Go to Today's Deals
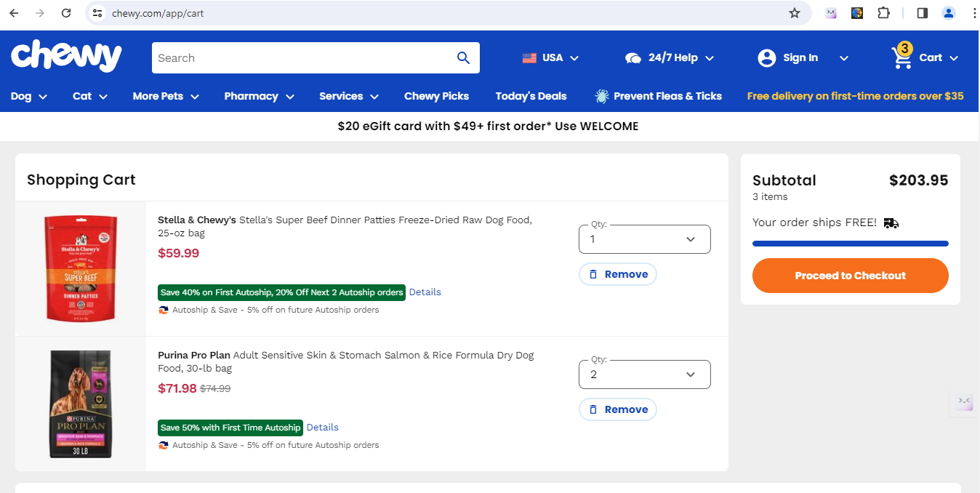The image size is (980, 493). point(531,96)
